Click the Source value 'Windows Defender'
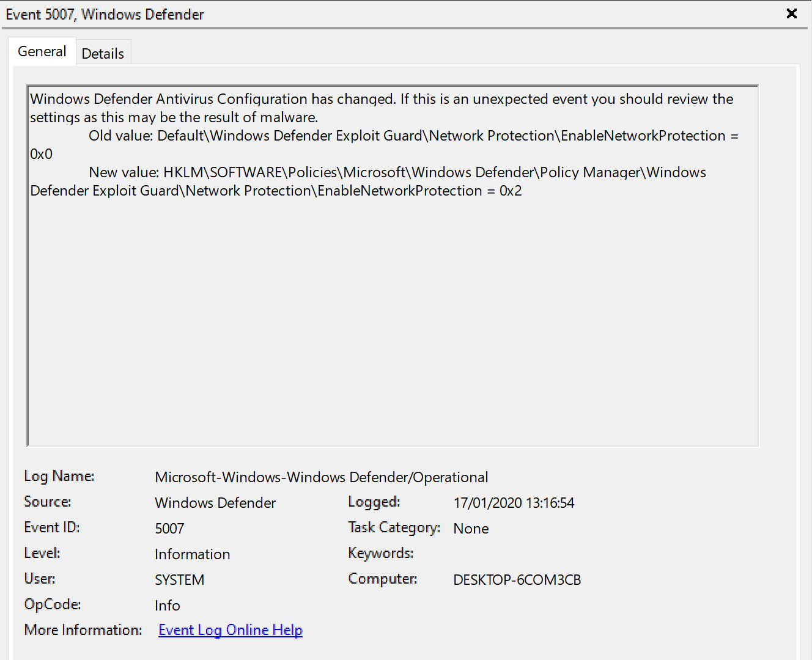Image resolution: width=812 pixels, height=660 pixels. [215, 503]
